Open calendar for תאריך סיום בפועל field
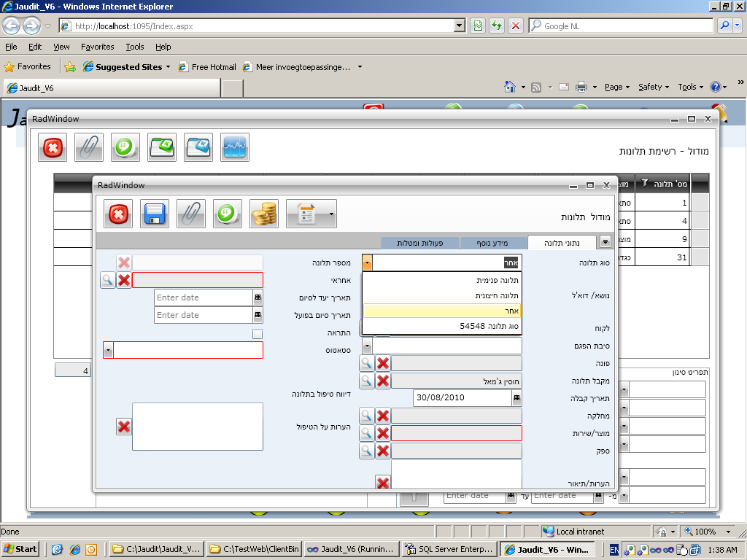The image size is (747, 560). tap(258, 315)
